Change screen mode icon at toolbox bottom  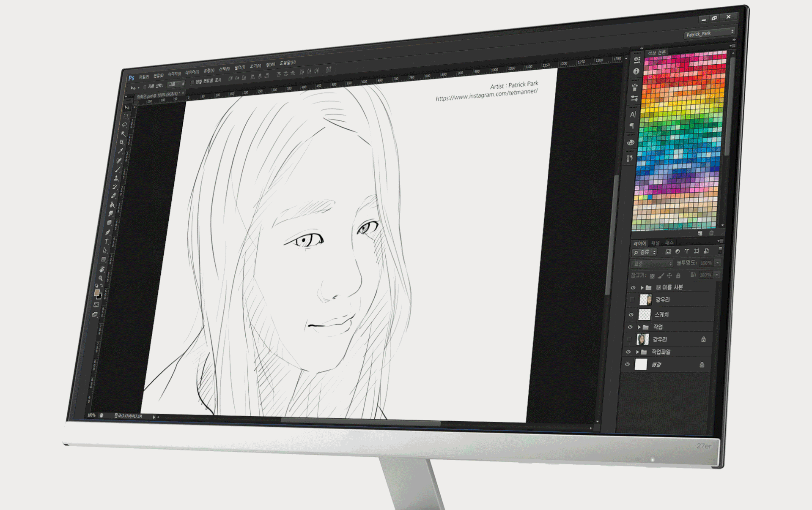(95, 314)
